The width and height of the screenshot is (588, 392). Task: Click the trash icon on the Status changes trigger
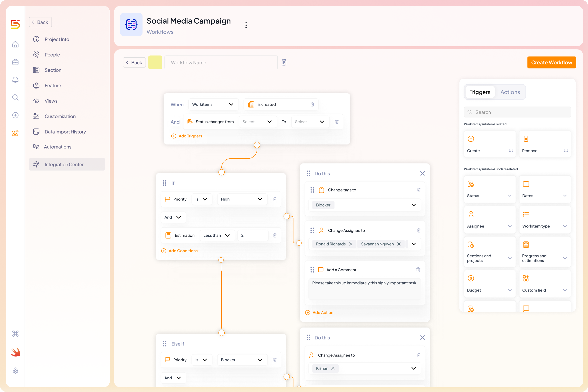(337, 122)
